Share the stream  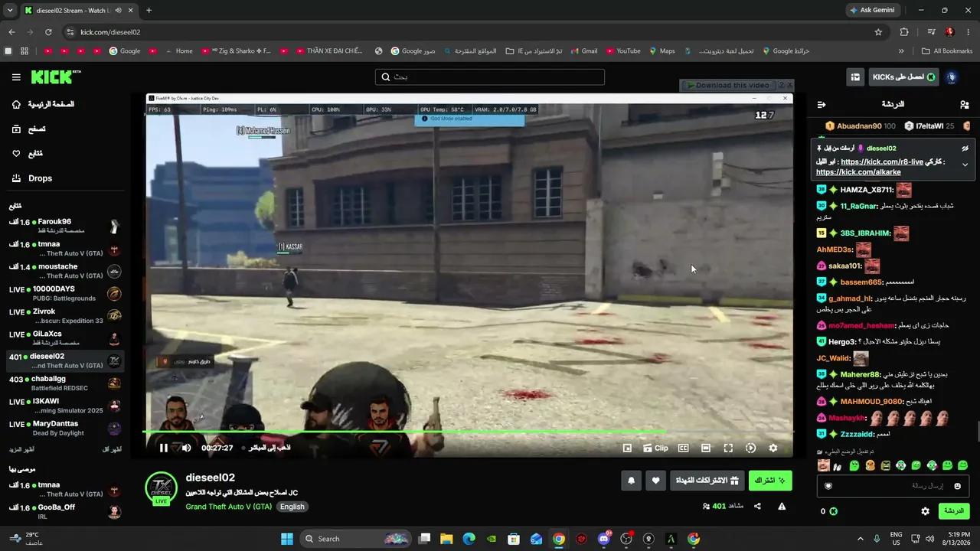(757, 506)
